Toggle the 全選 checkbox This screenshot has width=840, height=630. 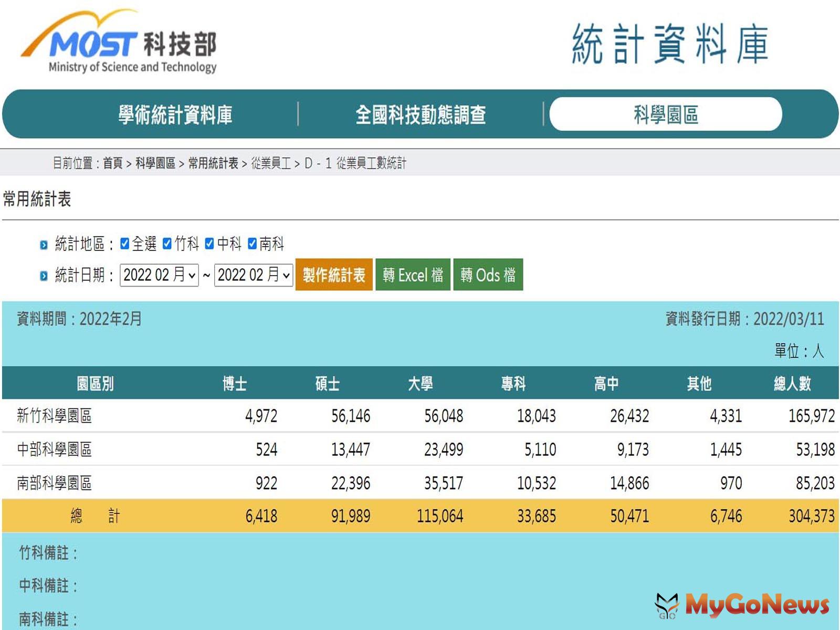125,244
